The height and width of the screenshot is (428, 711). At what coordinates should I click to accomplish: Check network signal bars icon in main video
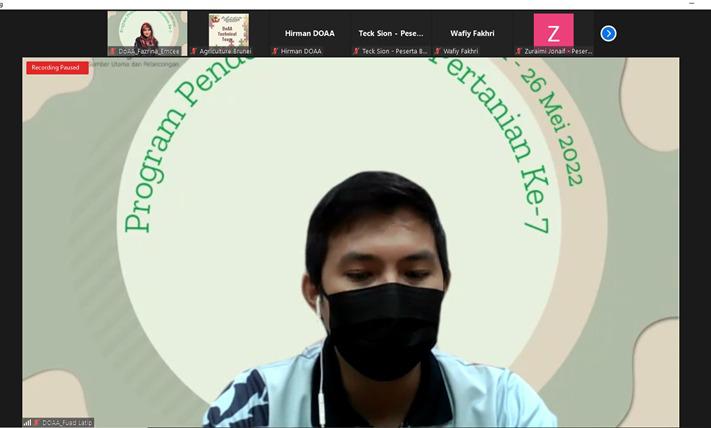(x=28, y=423)
